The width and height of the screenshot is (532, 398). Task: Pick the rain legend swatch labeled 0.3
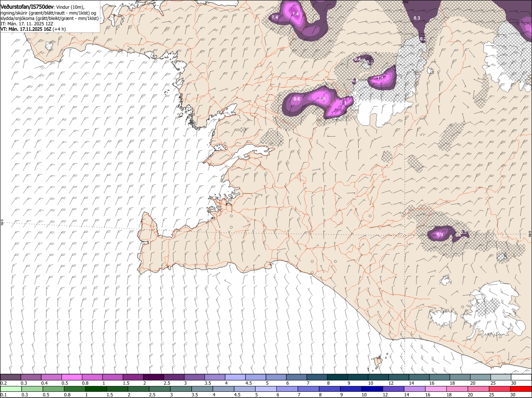coord(33,389)
